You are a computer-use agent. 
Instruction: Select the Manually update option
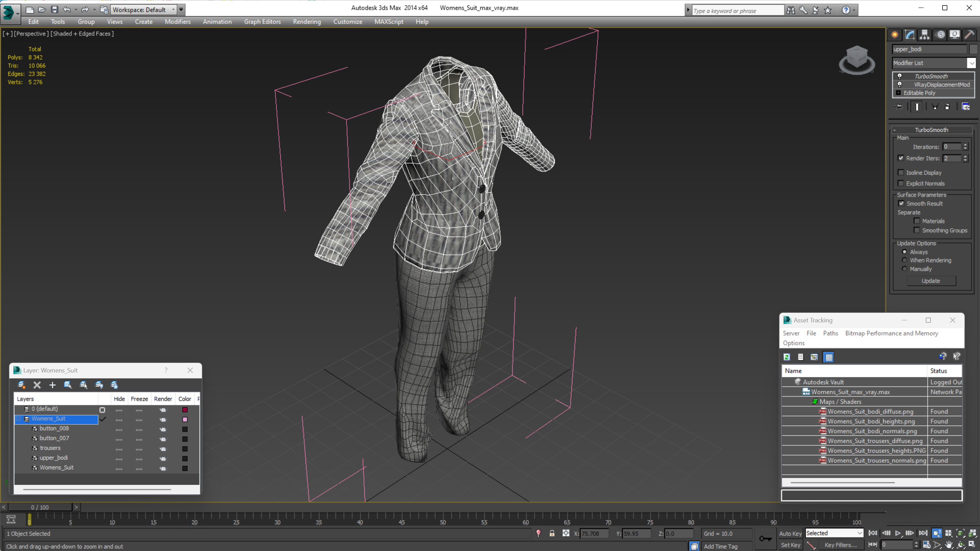coord(904,269)
